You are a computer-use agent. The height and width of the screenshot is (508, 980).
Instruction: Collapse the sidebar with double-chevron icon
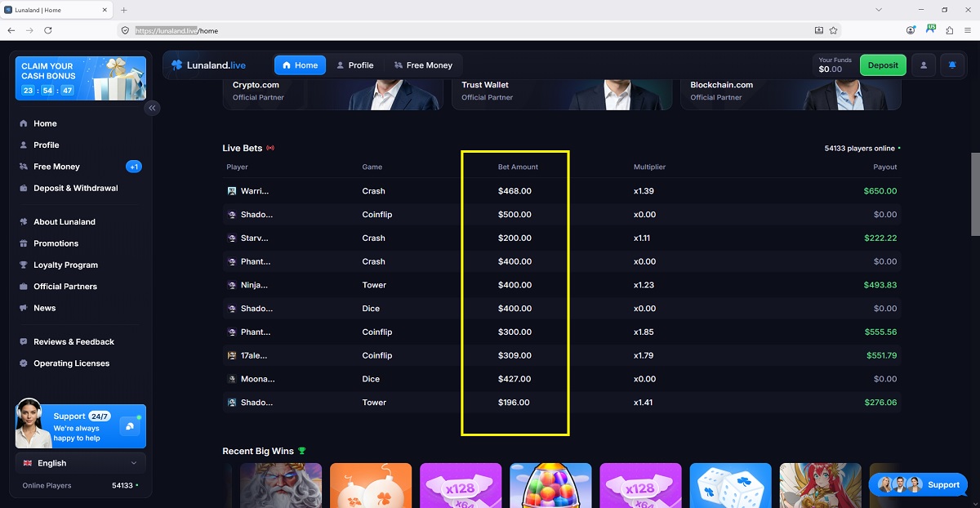tap(152, 108)
